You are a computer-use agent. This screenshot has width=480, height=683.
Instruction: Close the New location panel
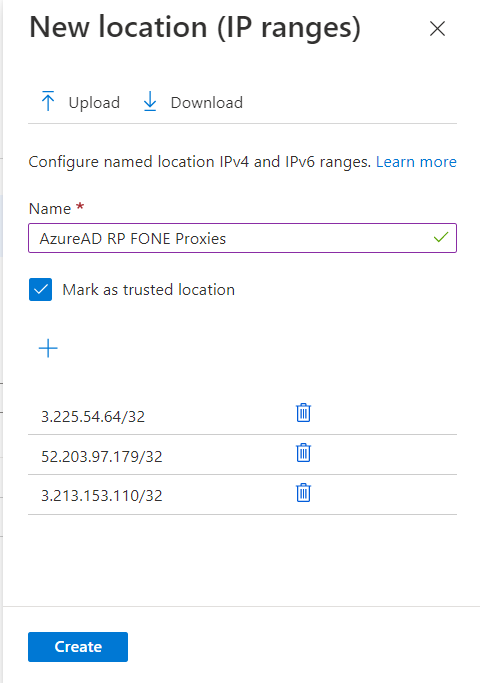pos(437,29)
